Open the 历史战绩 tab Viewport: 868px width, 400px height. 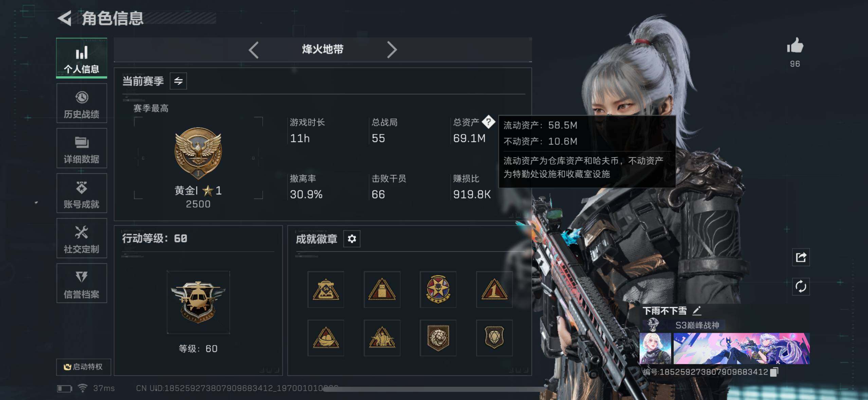[82, 103]
